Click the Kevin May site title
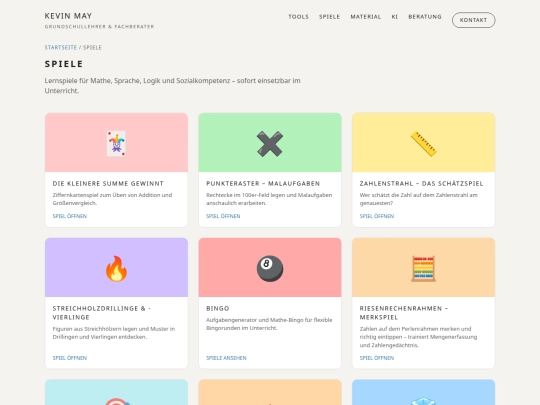This screenshot has height=405, width=540. coord(68,16)
